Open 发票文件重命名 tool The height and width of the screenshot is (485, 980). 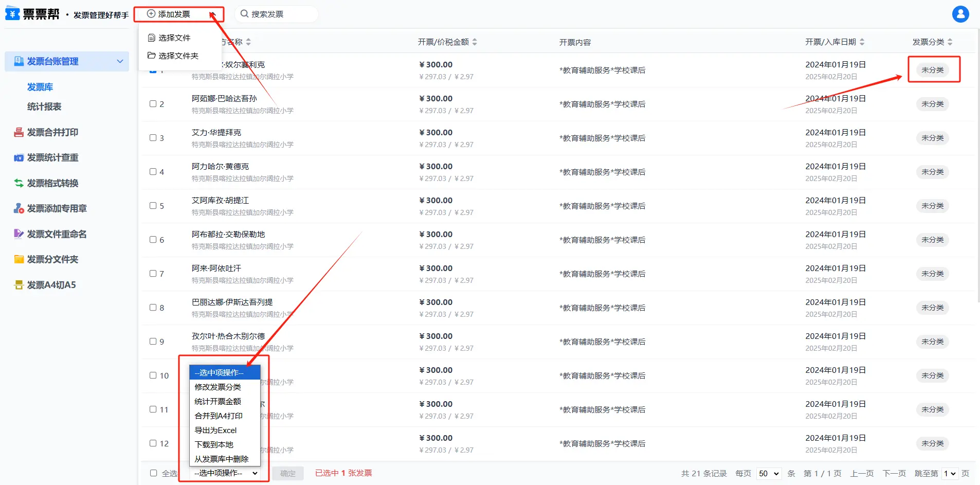56,234
